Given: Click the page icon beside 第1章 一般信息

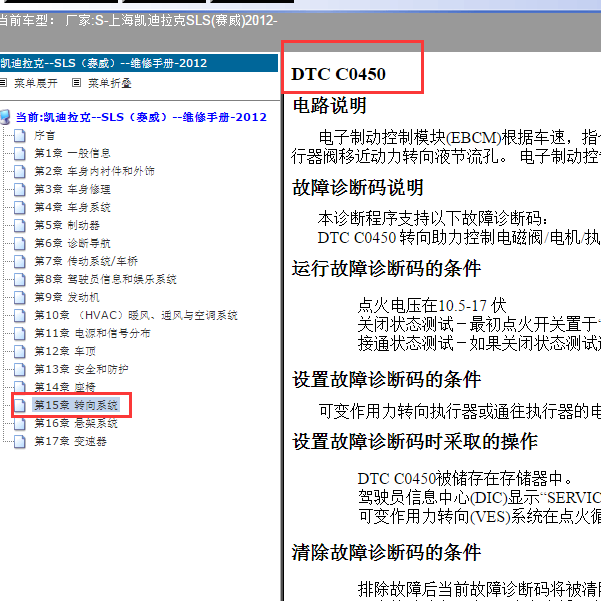Looking at the screenshot, I should click(20, 153).
